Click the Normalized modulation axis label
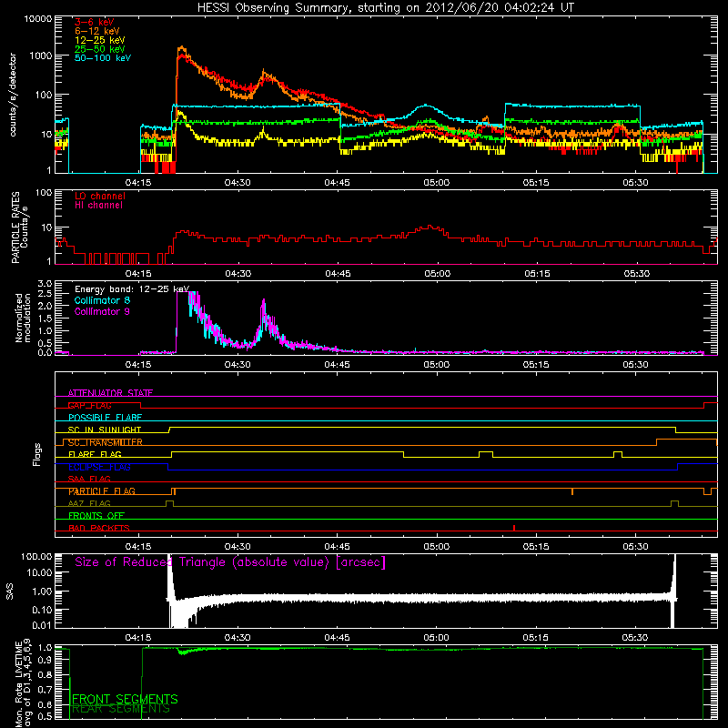 [23, 318]
